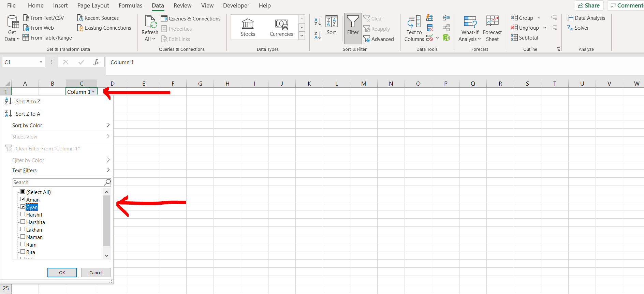
Task: Sort ascending with ribbon A-Z icon
Action: pos(318,22)
